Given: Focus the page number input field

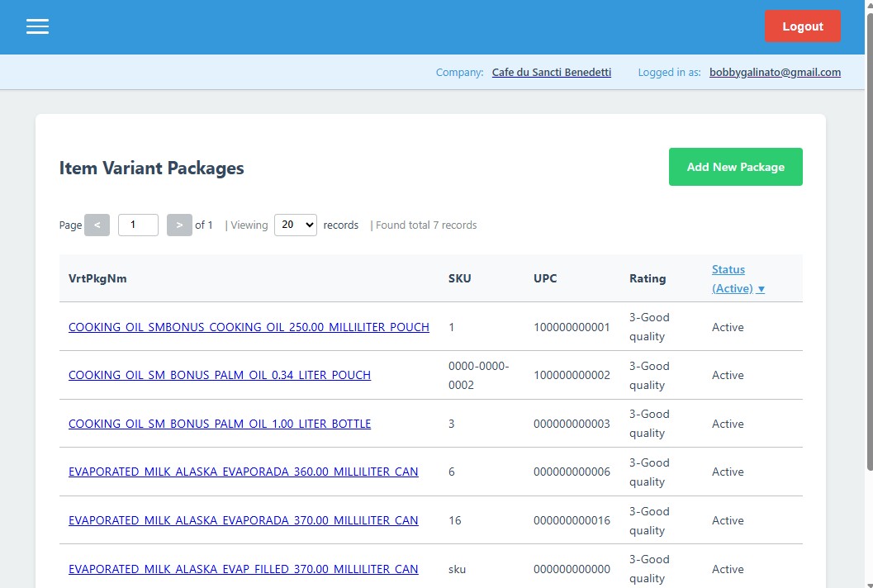Looking at the screenshot, I should (x=138, y=225).
